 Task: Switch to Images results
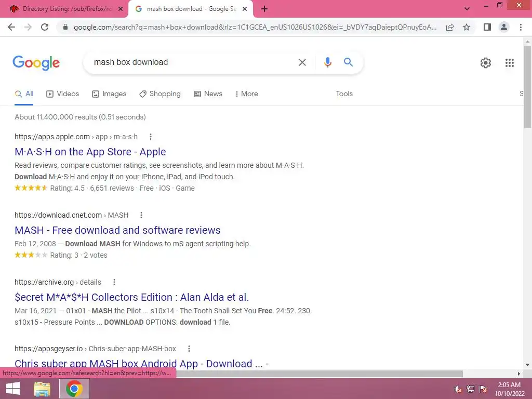[x=109, y=94]
